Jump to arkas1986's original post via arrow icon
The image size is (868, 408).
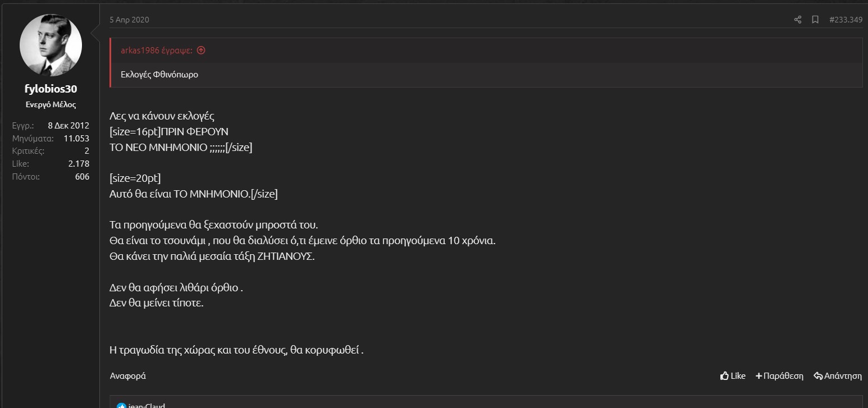[x=201, y=51]
